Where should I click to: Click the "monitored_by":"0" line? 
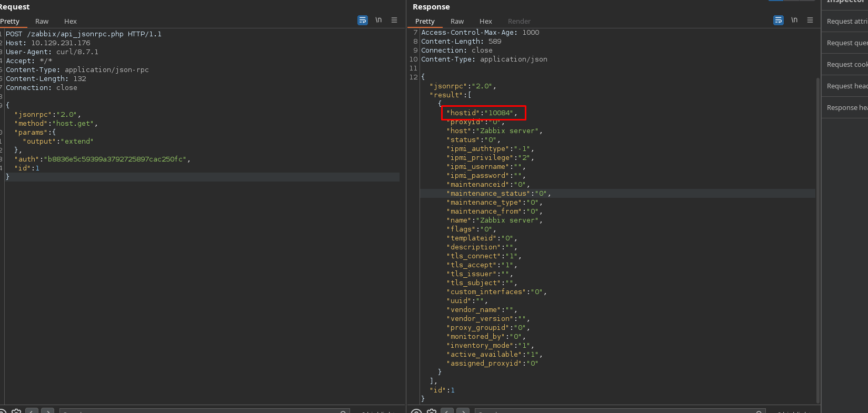[x=486, y=336]
